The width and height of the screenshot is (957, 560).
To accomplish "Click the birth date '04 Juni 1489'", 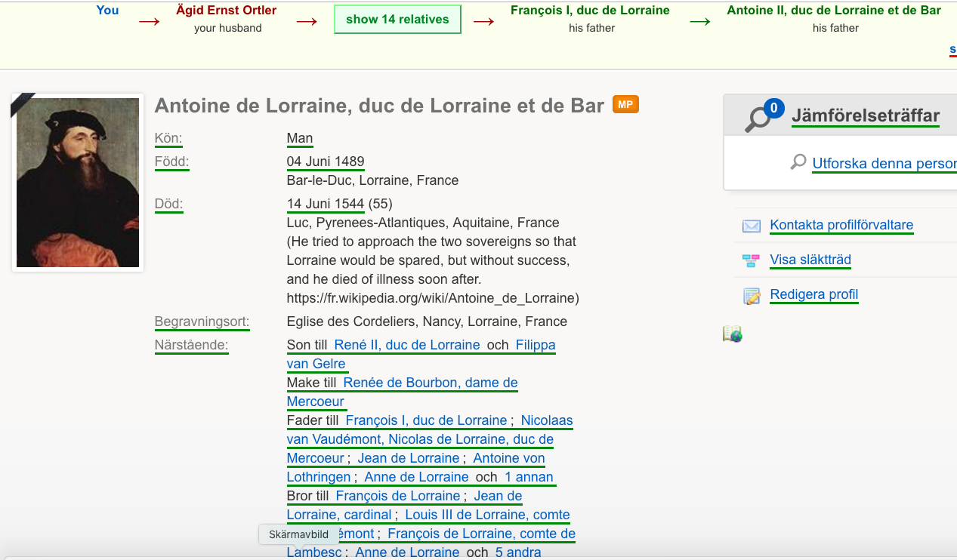I will 326,162.
